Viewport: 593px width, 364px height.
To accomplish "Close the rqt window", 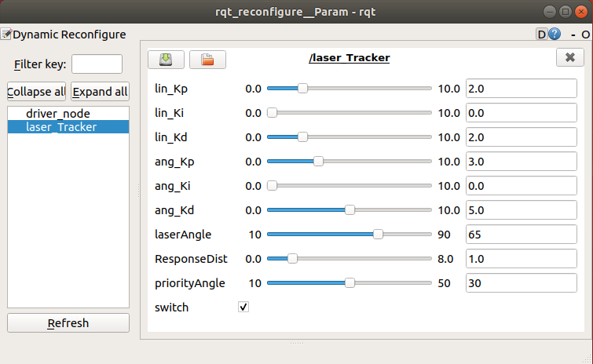I will pyautogui.click(x=581, y=12).
